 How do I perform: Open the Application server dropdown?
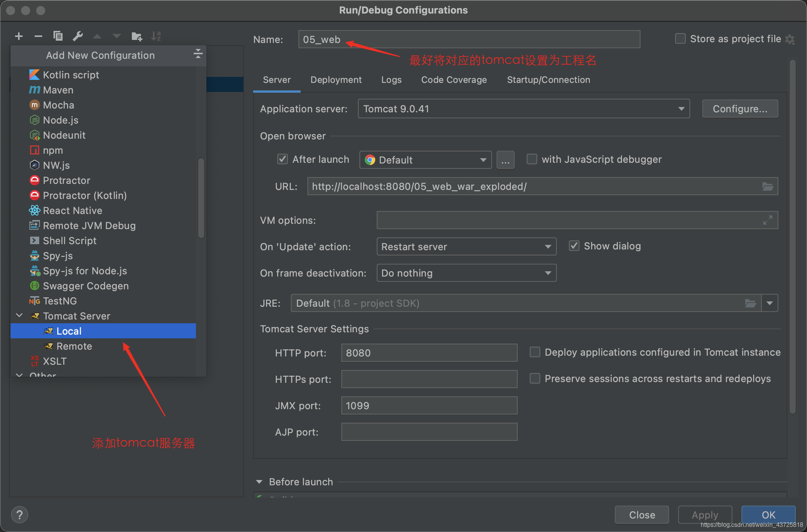click(524, 109)
